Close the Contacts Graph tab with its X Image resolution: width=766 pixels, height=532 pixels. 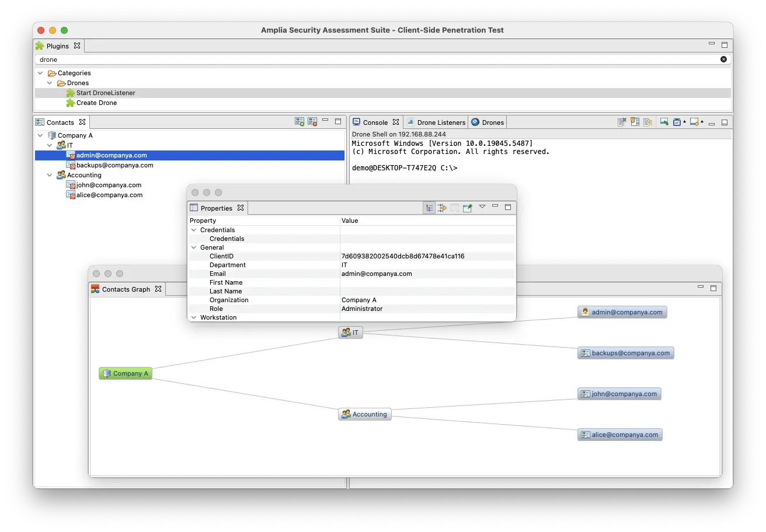[158, 288]
